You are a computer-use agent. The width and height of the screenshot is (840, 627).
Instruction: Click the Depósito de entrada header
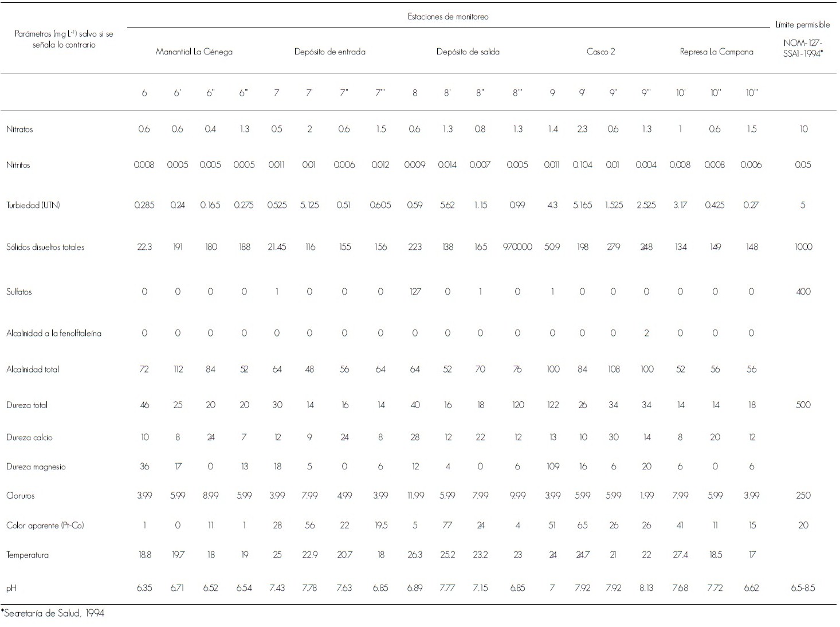[329, 52]
